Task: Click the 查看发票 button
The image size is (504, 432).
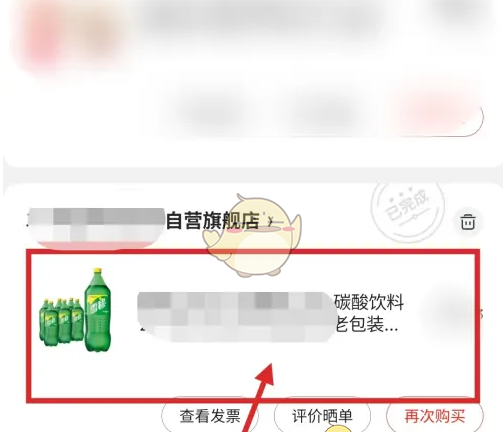Action: pyautogui.click(x=210, y=415)
